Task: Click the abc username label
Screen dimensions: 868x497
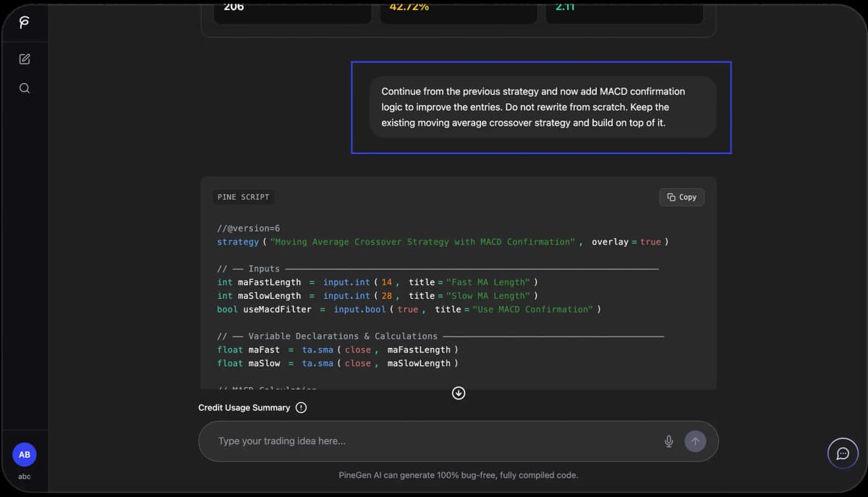Action: pyautogui.click(x=25, y=477)
